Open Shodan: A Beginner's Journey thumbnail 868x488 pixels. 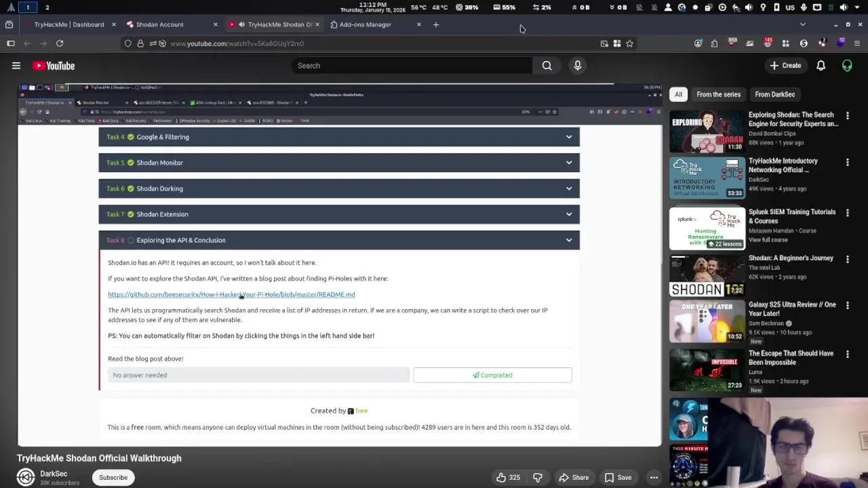coord(707,274)
